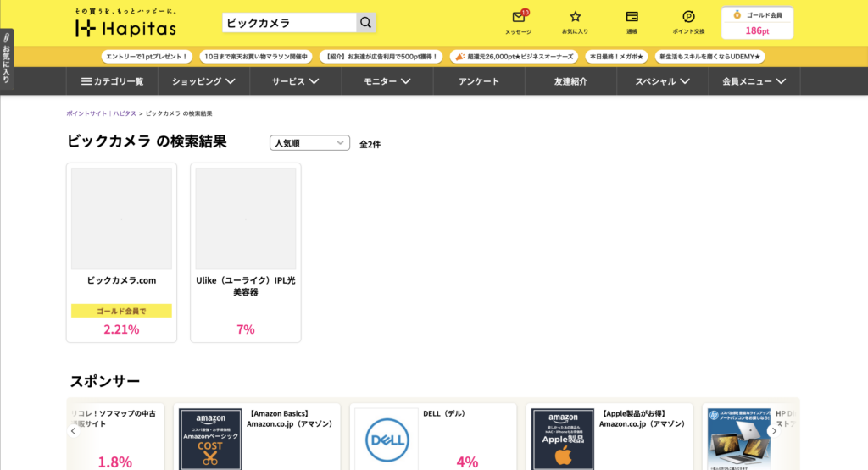
Task: Click the Hapitas logo
Action: click(125, 23)
